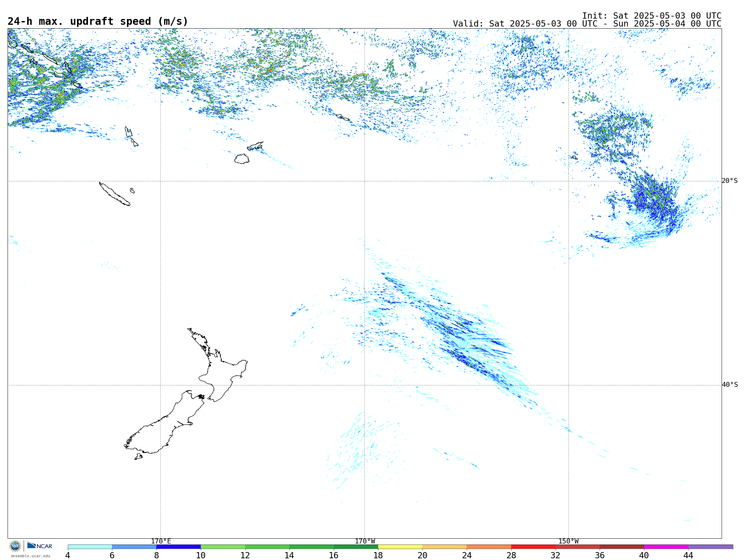Image resolution: width=744 pixels, height=560 pixels.
Task: Click the green 14–16 m/s color swatch
Action: (x=312, y=547)
